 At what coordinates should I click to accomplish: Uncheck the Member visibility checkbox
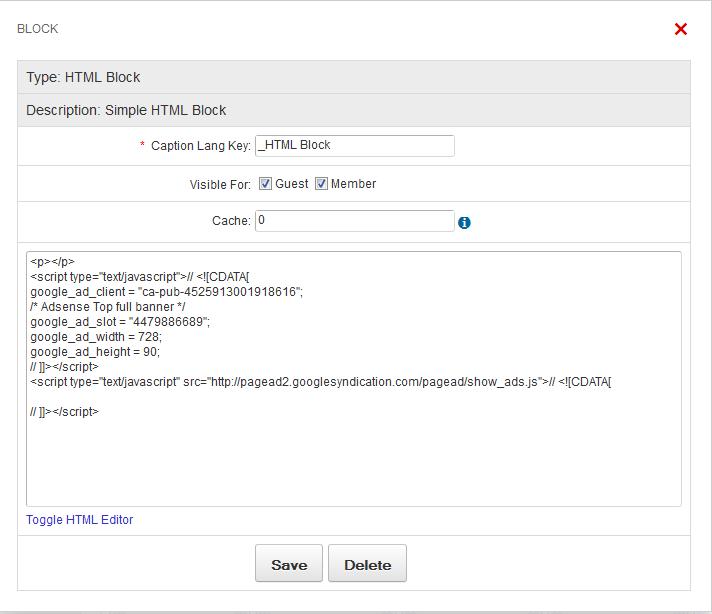tap(321, 184)
